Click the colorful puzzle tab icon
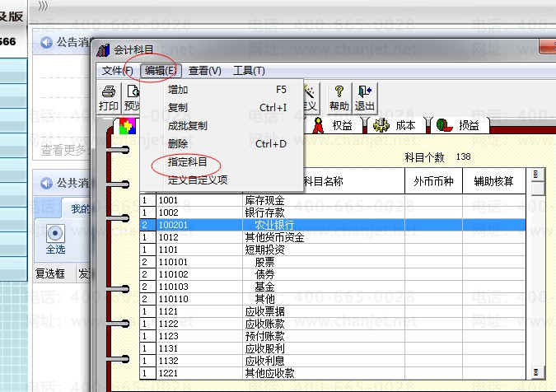556x392 pixels. [128, 126]
